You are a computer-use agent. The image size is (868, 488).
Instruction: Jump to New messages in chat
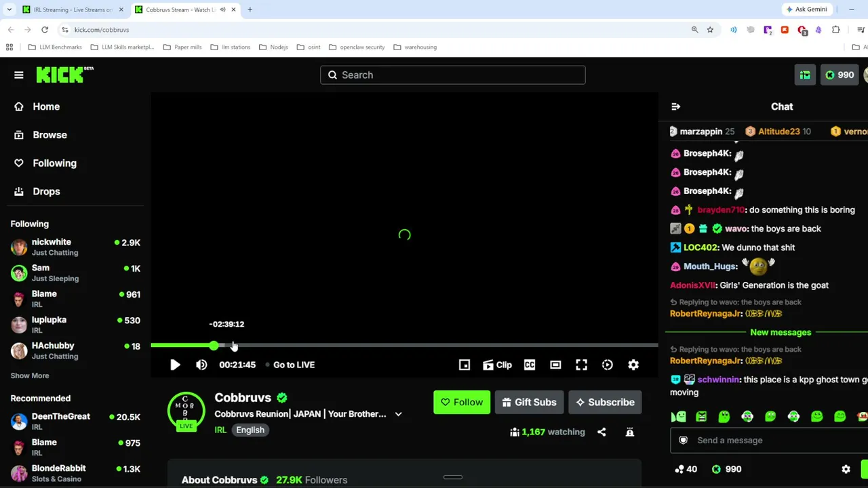781,332
